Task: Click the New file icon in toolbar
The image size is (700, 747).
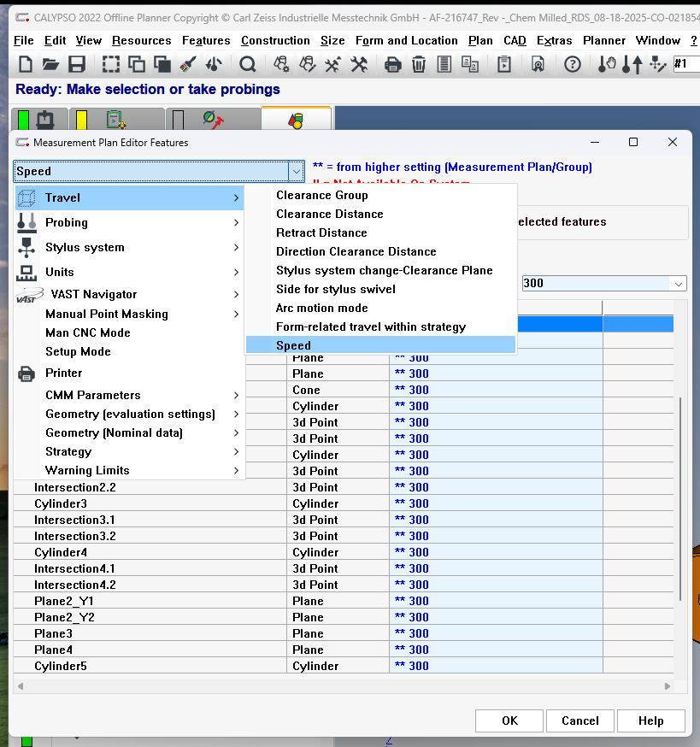Action: pyautogui.click(x=26, y=64)
